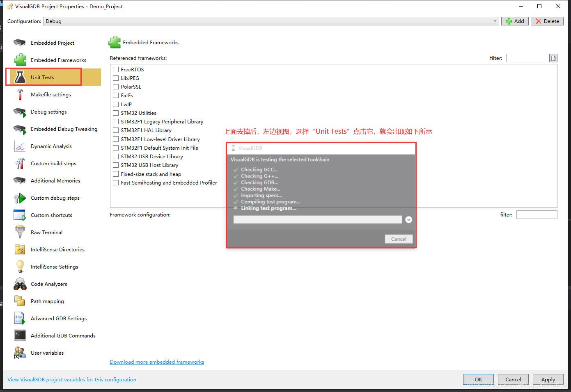Click the toolchain test progress bar
The height and width of the screenshot is (392, 571).
coord(318,220)
